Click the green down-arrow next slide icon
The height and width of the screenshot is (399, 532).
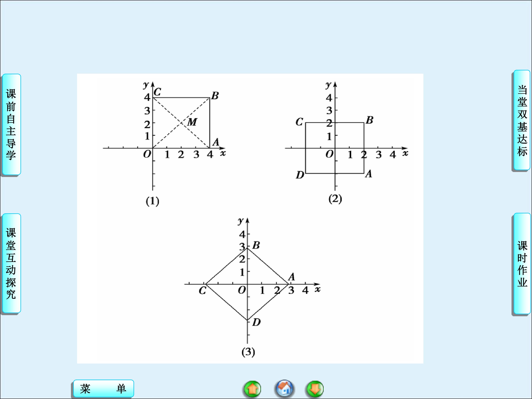315,389
